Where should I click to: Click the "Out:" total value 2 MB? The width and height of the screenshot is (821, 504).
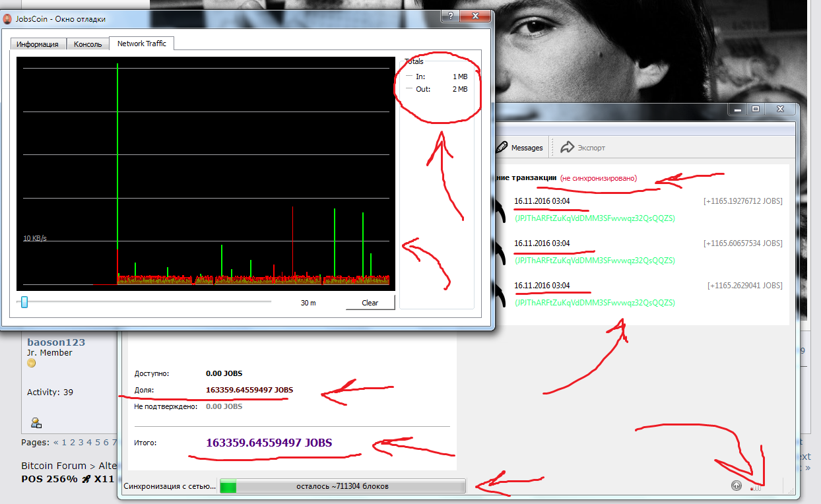point(460,89)
